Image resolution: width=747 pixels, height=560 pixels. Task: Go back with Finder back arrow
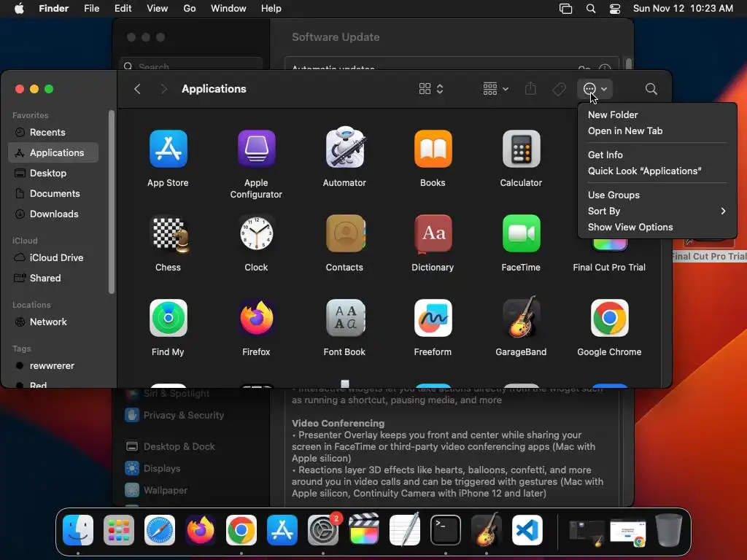(x=137, y=89)
